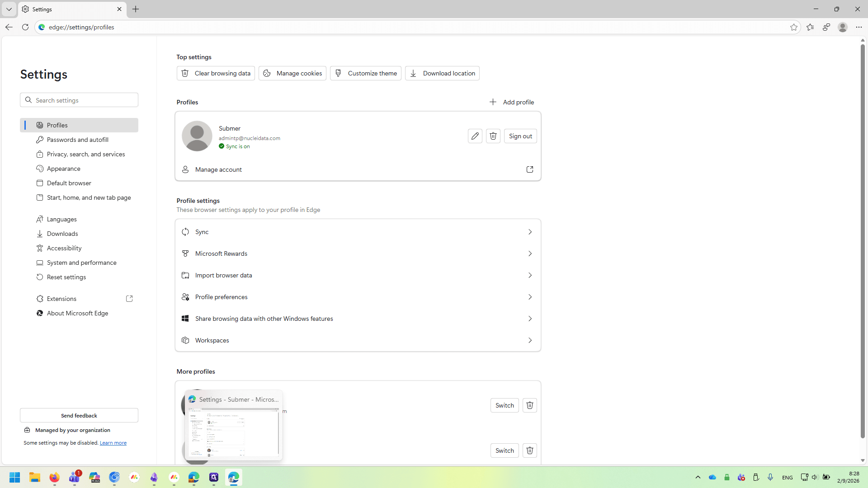Refresh the settings page
The height and width of the screenshot is (488, 868).
[25, 27]
